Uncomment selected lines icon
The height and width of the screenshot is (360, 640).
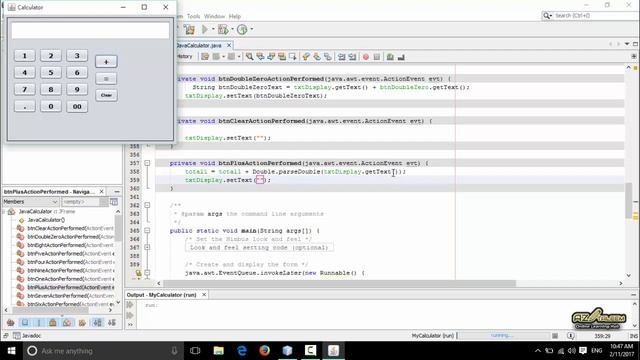pos(401,57)
